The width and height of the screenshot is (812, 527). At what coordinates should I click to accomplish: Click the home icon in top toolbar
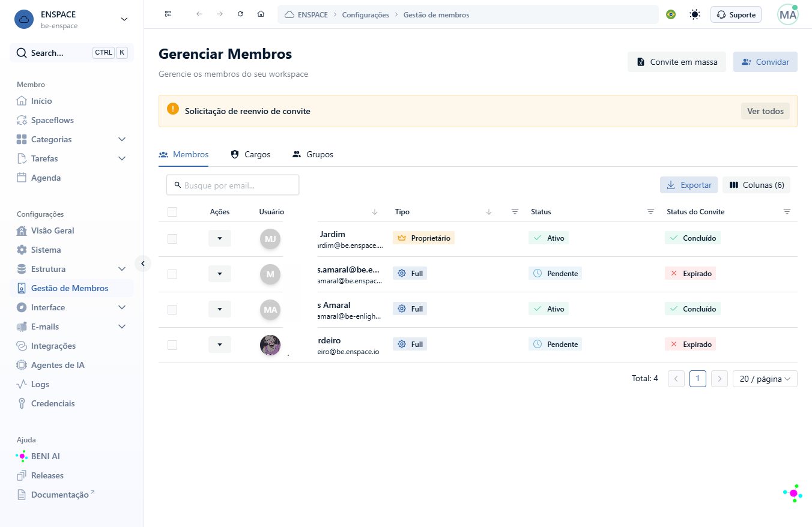[x=261, y=14]
